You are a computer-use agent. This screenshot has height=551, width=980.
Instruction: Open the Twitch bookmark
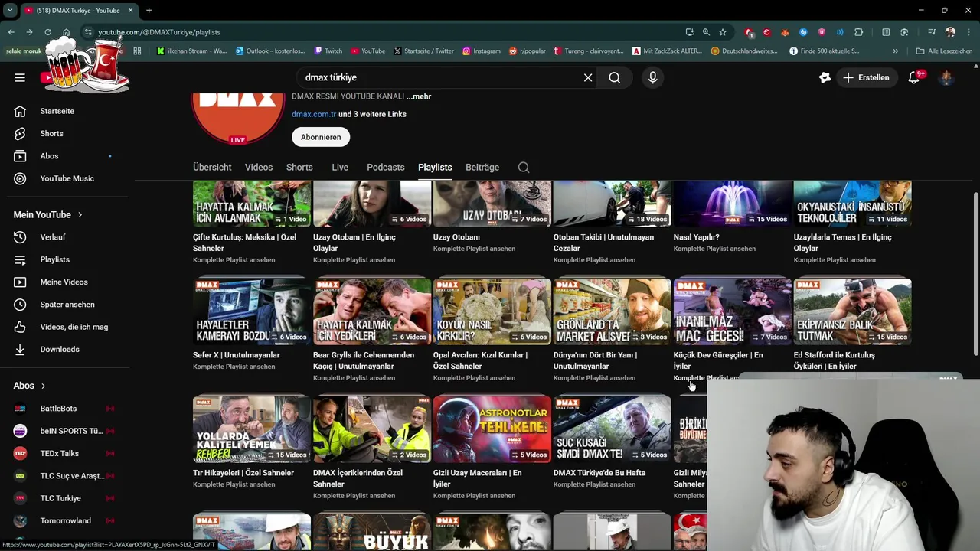[x=328, y=51]
